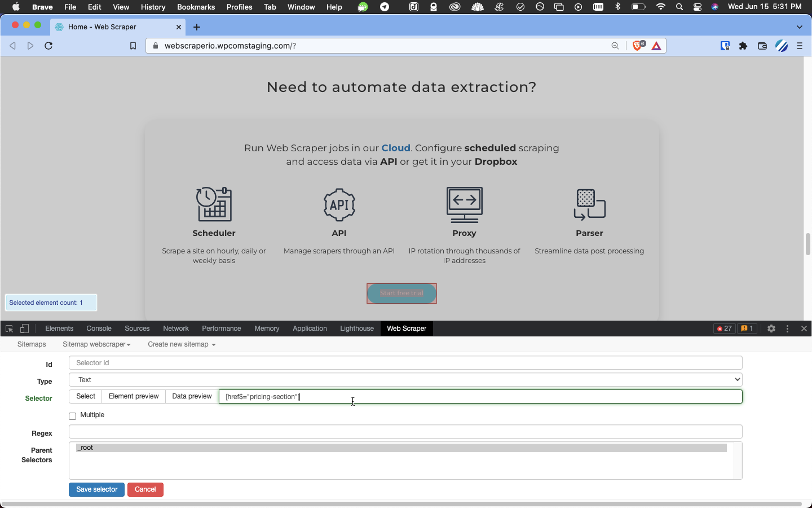This screenshot has width=812, height=508.
Task: Toggle the device toolbar icon
Action: click(24, 329)
